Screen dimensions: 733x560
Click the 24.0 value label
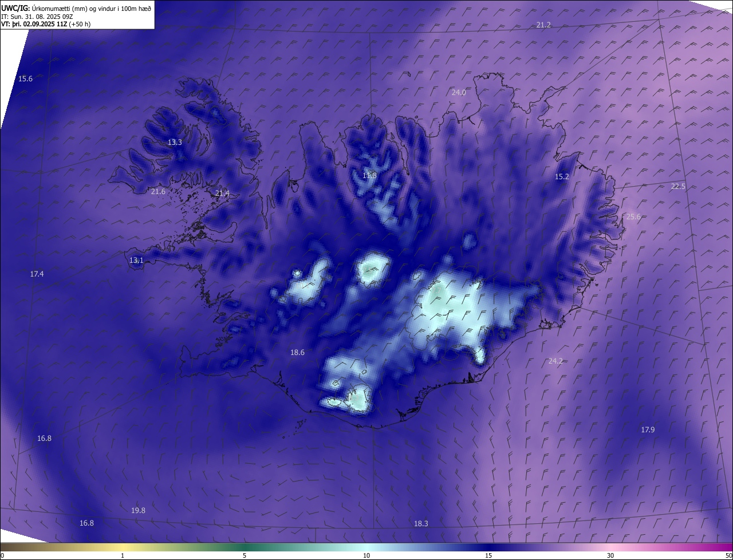(x=459, y=92)
